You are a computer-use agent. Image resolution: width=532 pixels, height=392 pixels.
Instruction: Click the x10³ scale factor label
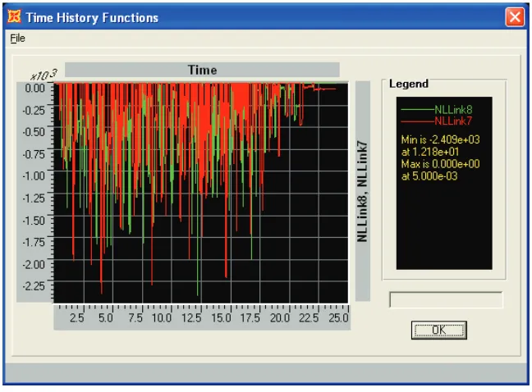(44, 75)
